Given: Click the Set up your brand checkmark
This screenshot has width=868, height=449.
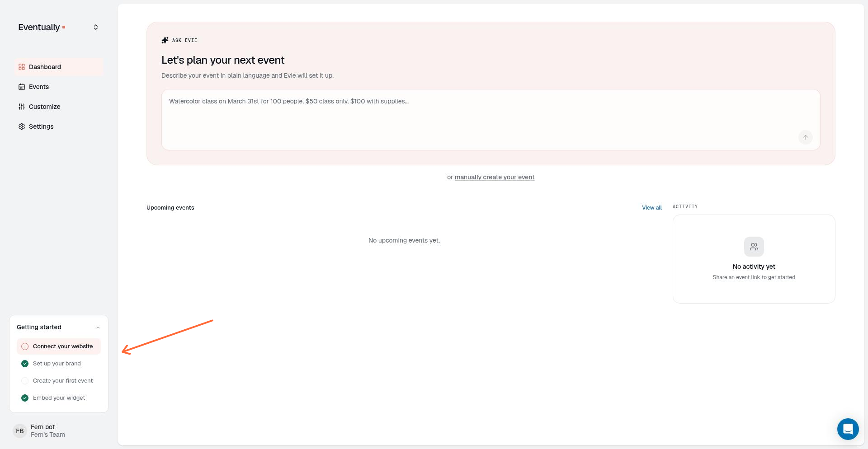Looking at the screenshot, I should [x=25, y=364].
